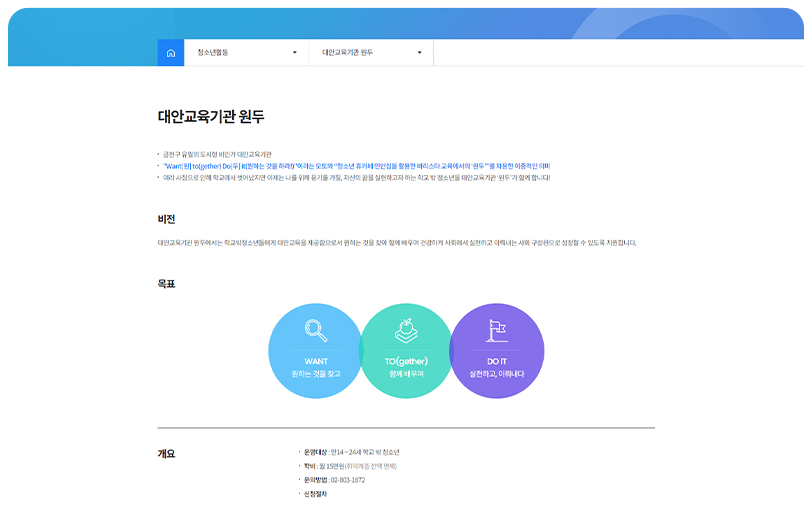Screen dimensions: 812x516
Task: Click the 운영대상 bullet item
Action: coord(350,452)
